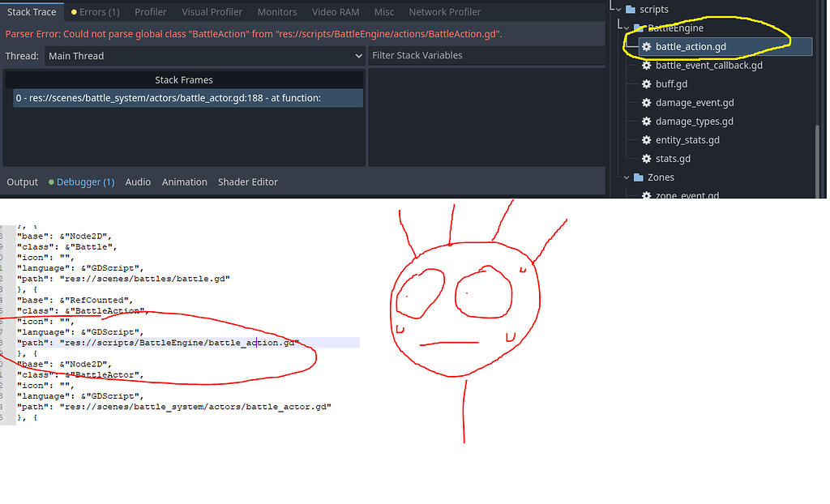Open the Main Thread dropdown
The image size is (830, 504).
tap(205, 56)
